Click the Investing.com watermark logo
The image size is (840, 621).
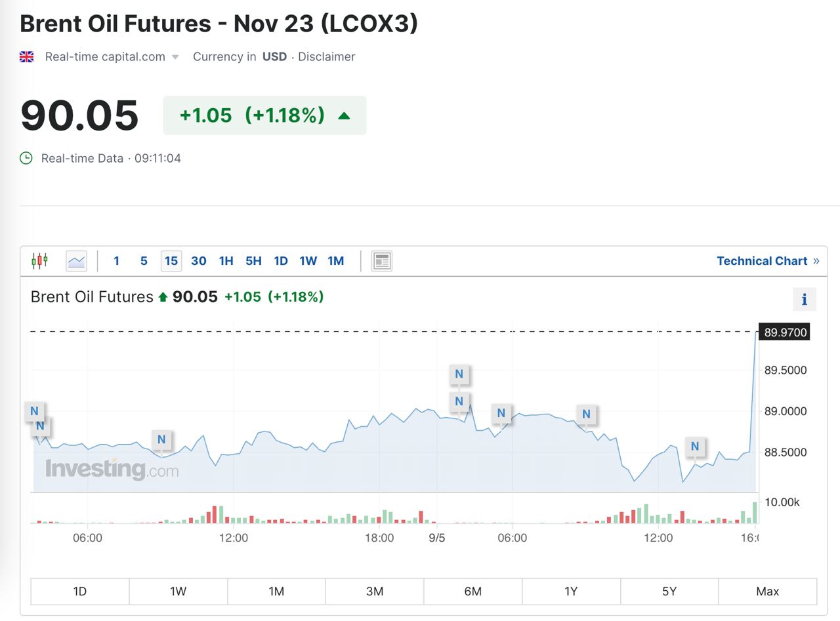click(x=112, y=470)
